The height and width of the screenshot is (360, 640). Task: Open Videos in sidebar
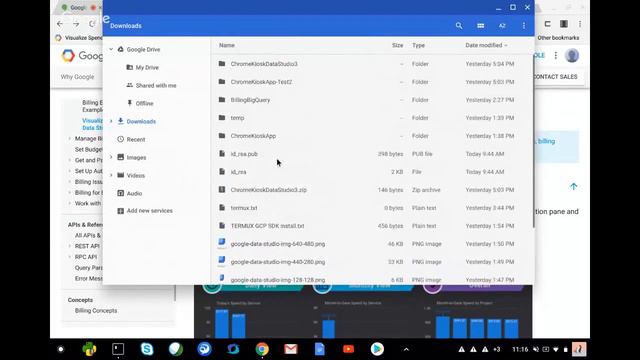(x=136, y=175)
